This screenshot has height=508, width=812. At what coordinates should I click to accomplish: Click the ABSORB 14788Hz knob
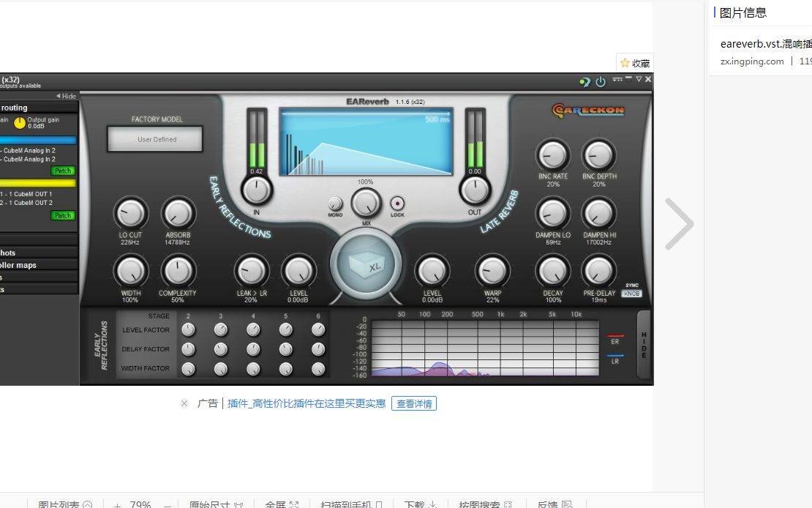coord(178,213)
